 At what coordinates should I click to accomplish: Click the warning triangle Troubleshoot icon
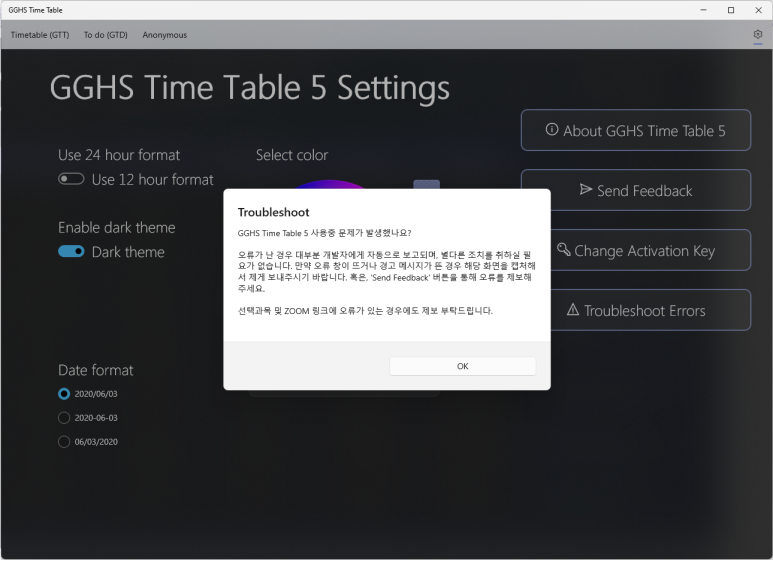click(573, 309)
